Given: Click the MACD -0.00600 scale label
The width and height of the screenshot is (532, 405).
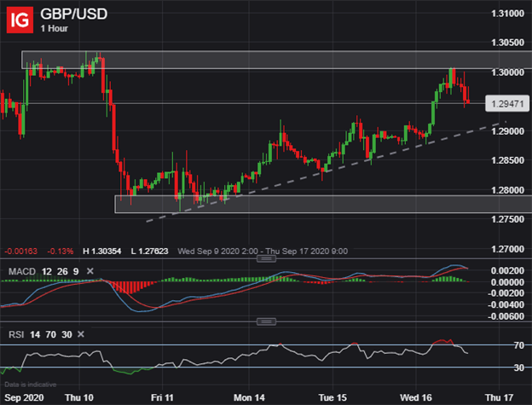Looking at the screenshot, I should [506, 316].
